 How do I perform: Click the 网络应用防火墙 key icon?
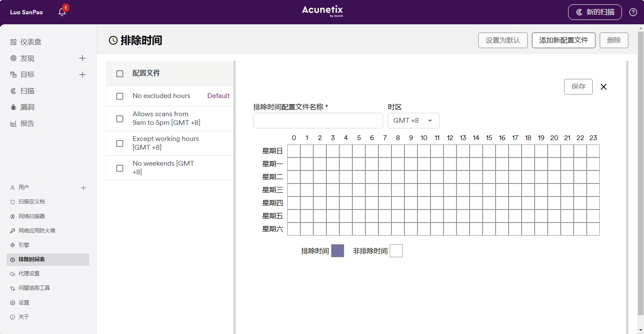(x=13, y=230)
